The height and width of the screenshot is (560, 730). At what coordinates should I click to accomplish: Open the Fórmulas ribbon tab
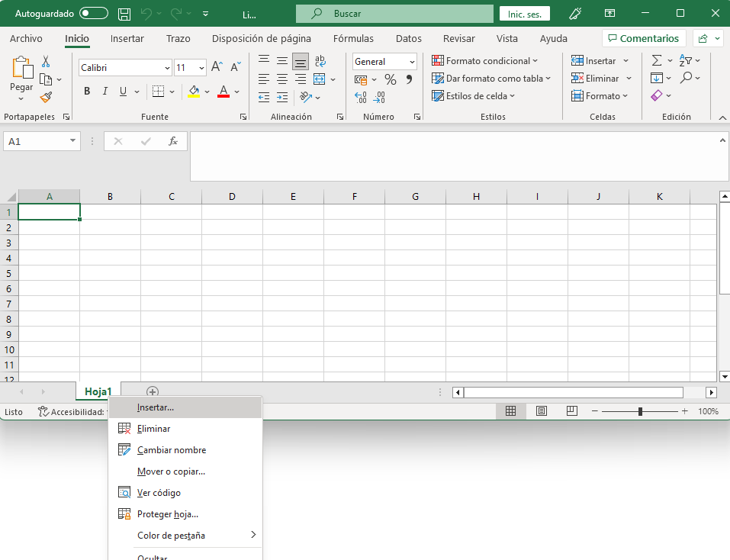(x=353, y=39)
